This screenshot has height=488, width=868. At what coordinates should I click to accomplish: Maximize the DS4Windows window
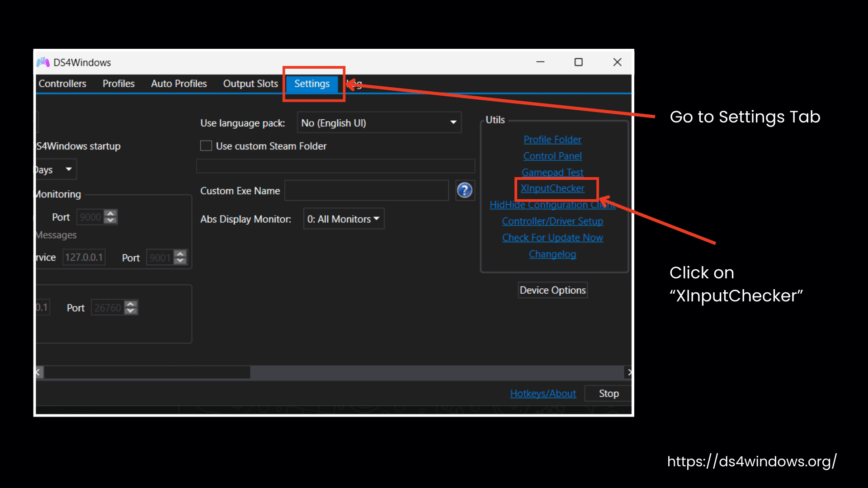(578, 62)
